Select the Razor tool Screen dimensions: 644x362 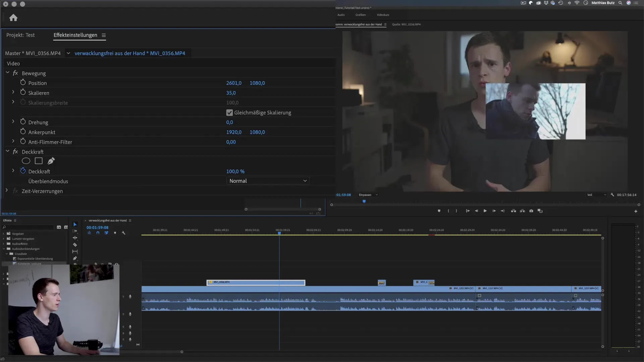75,245
